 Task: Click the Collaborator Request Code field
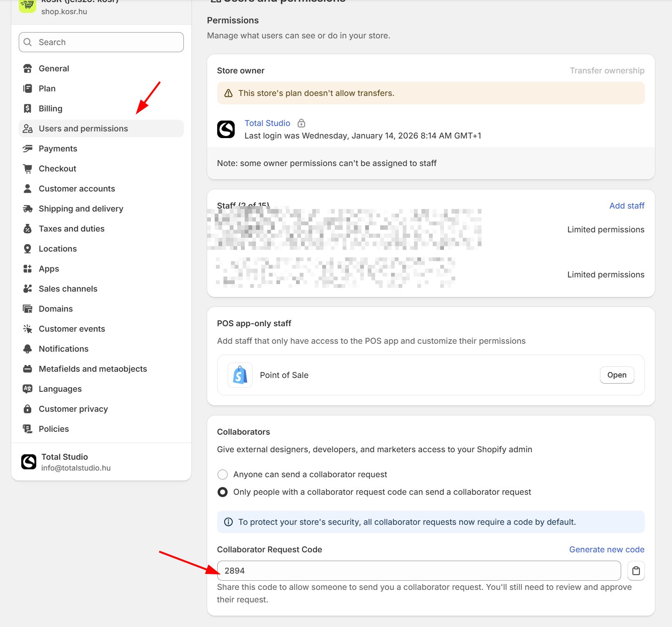click(419, 571)
